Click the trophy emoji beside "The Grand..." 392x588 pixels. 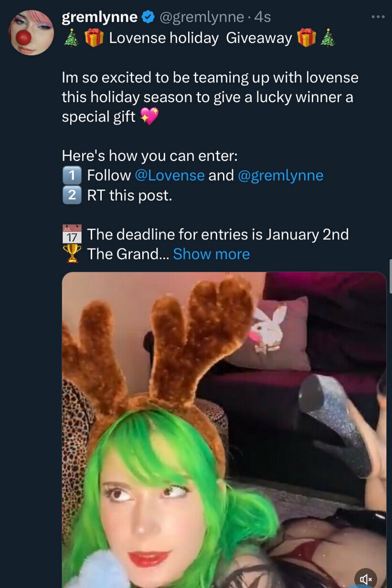72,254
